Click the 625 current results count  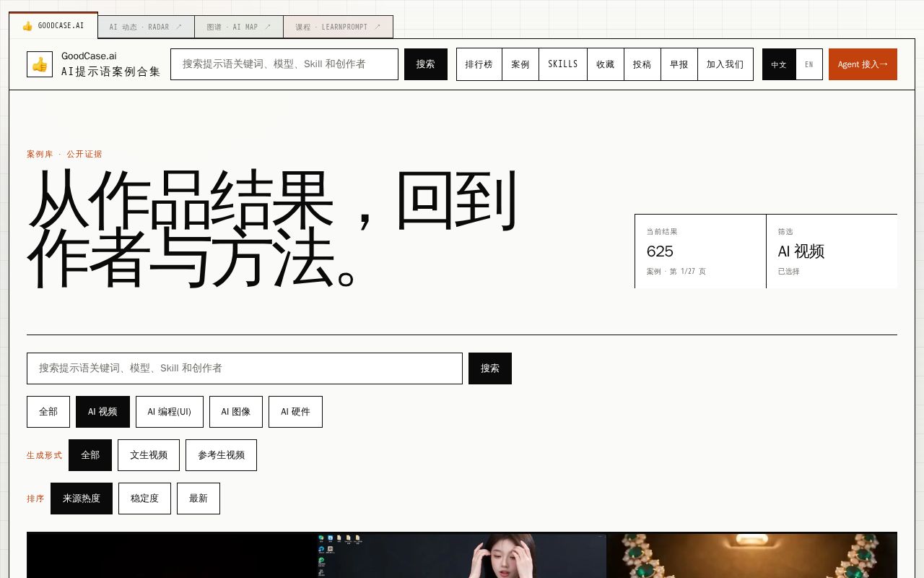coord(660,251)
